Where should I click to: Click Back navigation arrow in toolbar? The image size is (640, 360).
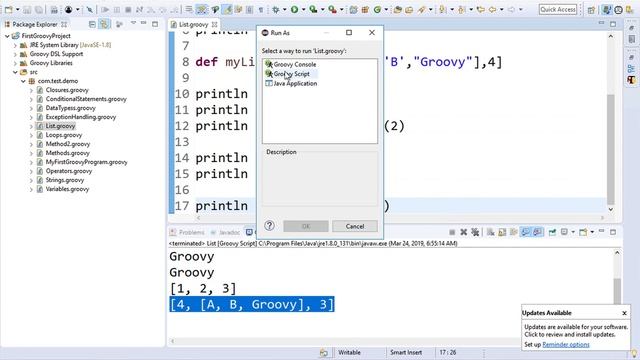click(x=493, y=9)
